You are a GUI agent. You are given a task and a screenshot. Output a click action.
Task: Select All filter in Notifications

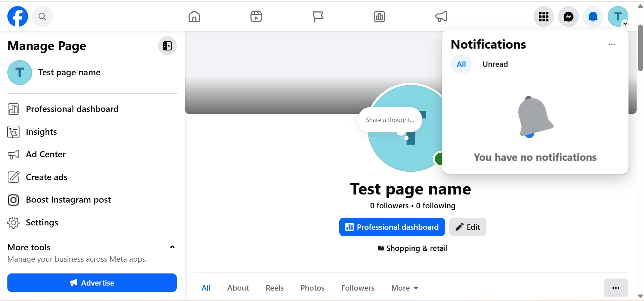pyautogui.click(x=461, y=64)
